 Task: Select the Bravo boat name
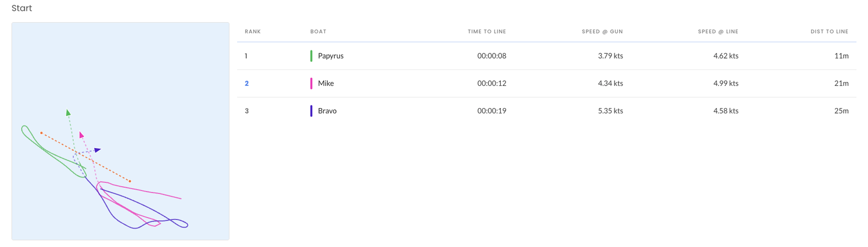[x=327, y=111]
